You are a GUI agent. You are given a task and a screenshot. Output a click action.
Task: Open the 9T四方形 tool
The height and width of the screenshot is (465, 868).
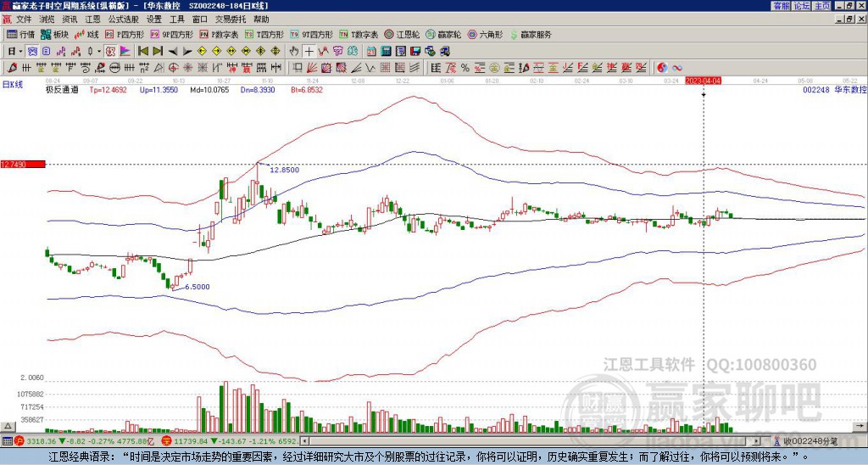312,34
